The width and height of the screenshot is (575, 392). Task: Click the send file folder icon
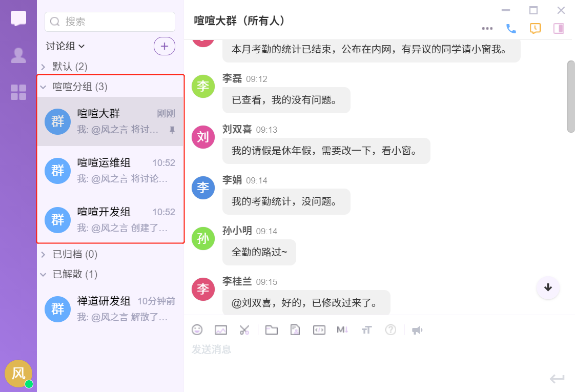click(272, 330)
